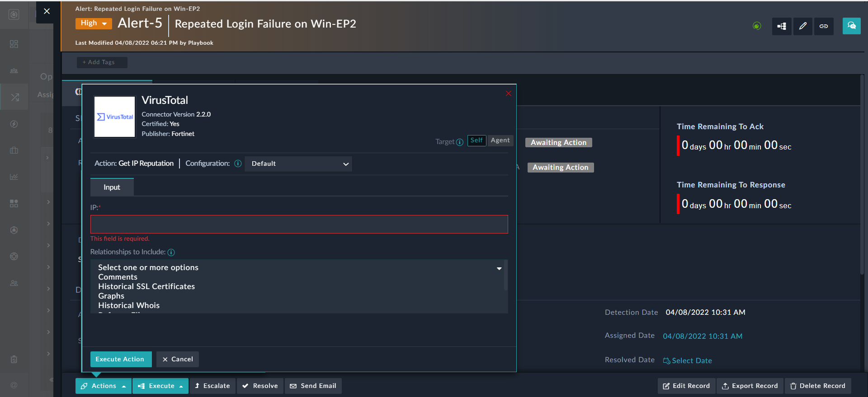Click the Escalate button
This screenshot has height=397, width=868.
tap(212, 386)
